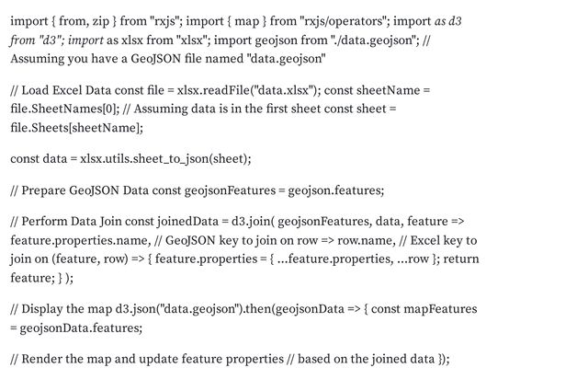Click the comment '// Perform Data Join'
This screenshot has height=368, width=588.
click(x=66, y=221)
